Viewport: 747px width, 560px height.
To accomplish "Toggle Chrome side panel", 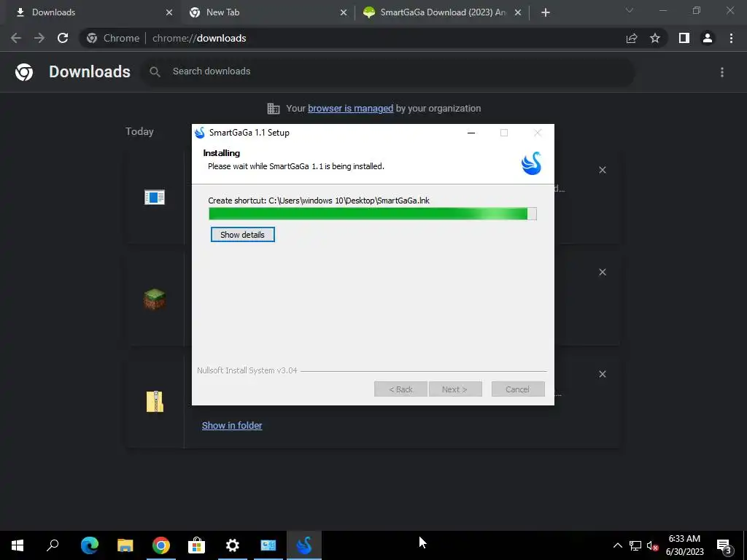I will (x=684, y=38).
